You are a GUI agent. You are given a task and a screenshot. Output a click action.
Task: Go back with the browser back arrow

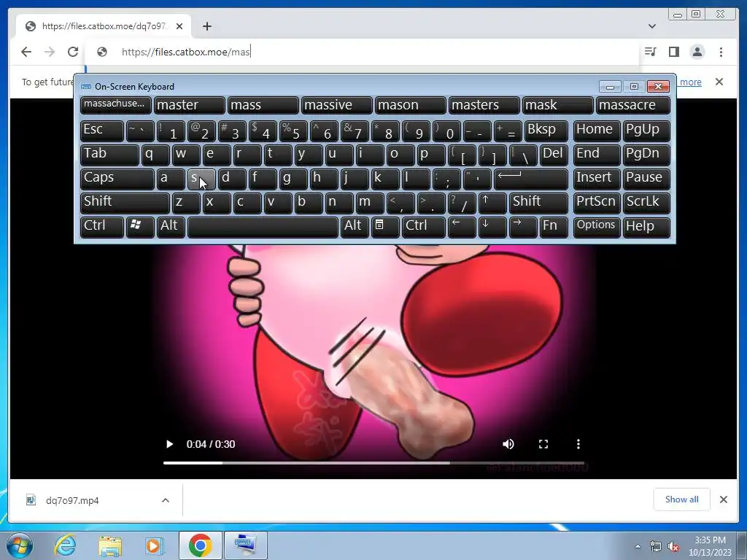pos(26,52)
